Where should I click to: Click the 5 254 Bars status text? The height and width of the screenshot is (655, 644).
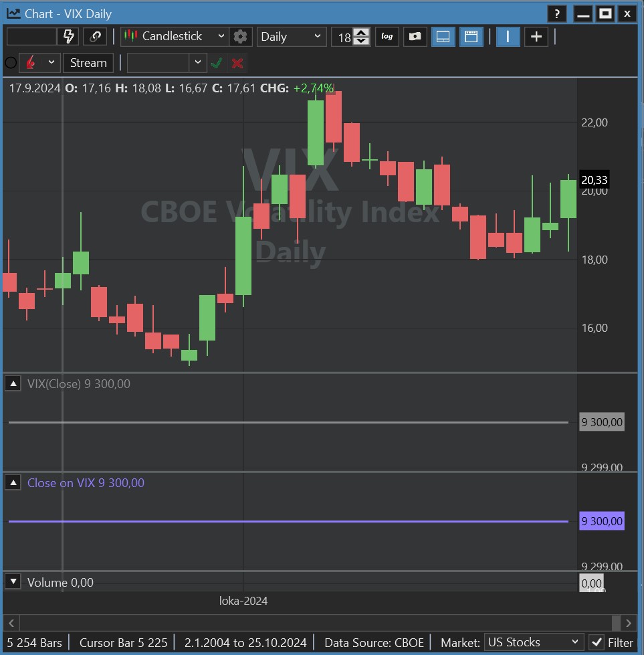[x=34, y=642]
